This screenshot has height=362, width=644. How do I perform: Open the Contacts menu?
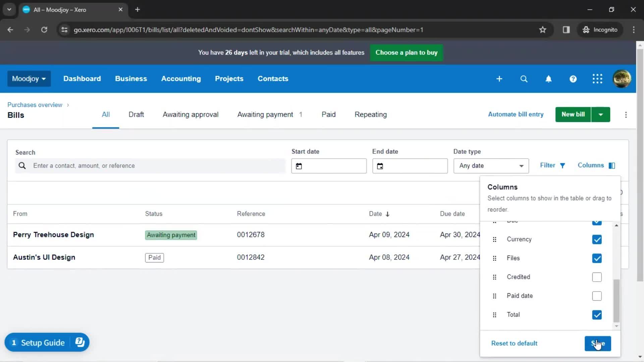273,79
